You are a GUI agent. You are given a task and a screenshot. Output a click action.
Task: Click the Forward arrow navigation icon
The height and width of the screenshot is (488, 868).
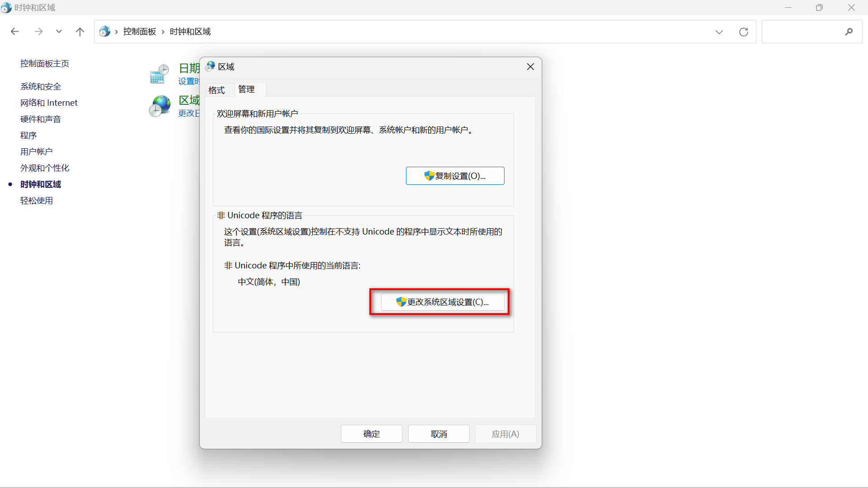(x=38, y=32)
